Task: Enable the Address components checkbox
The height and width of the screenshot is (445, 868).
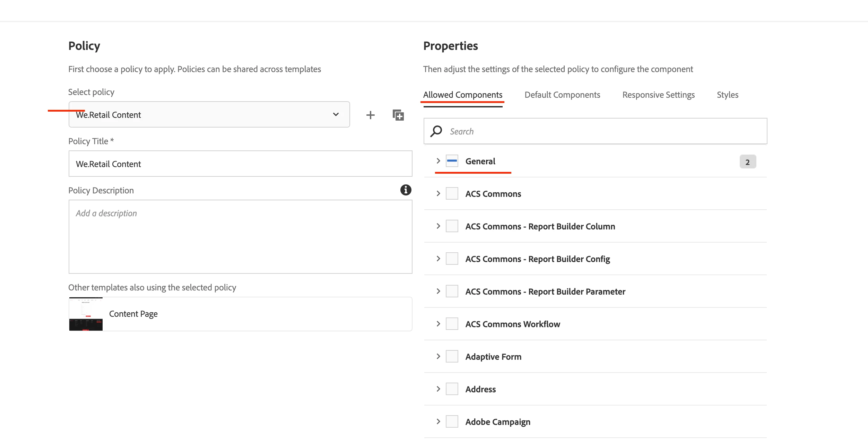Action: pyautogui.click(x=452, y=389)
